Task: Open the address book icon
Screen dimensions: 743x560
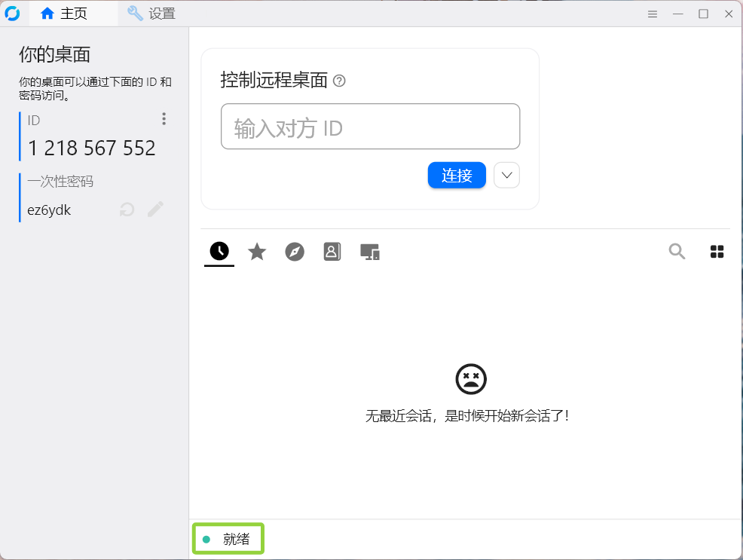Action: tap(332, 252)
